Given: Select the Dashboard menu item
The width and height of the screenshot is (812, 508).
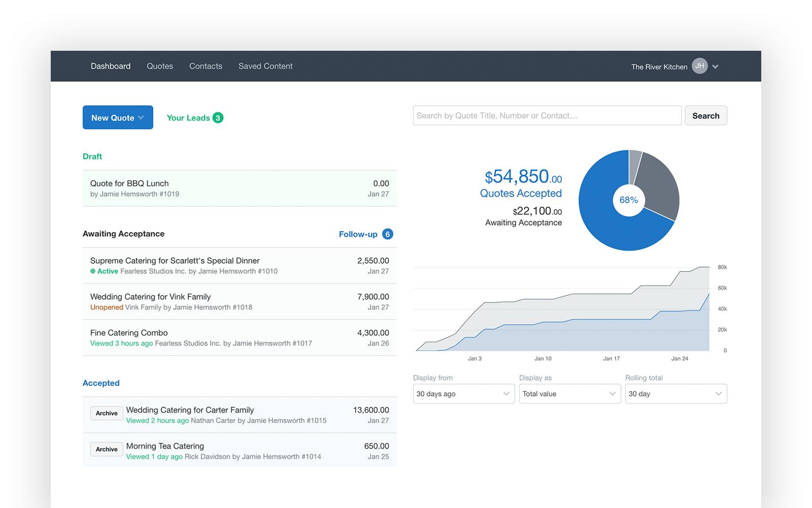Looking at the screenshot, I should coord(110,66).
